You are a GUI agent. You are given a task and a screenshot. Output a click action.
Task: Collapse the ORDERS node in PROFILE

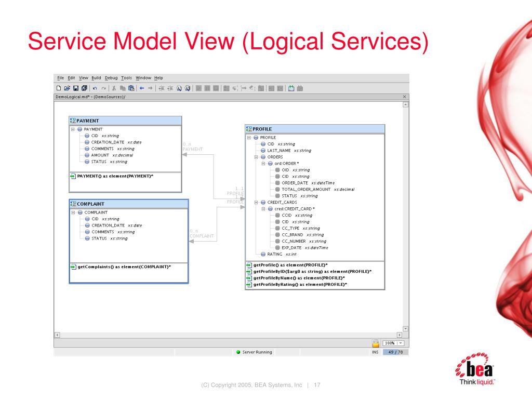(256, 157)
